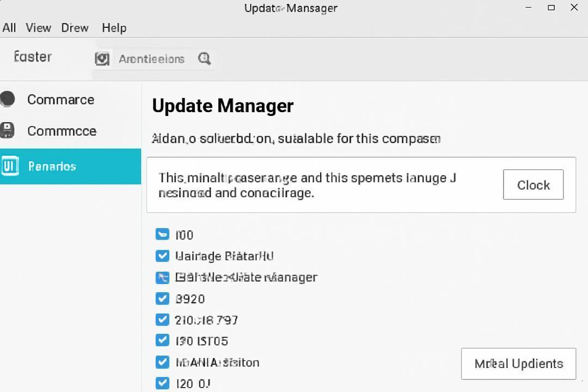Uncheck the I90 IST05 checkbox
588x392 pixels.
[162, 340]
